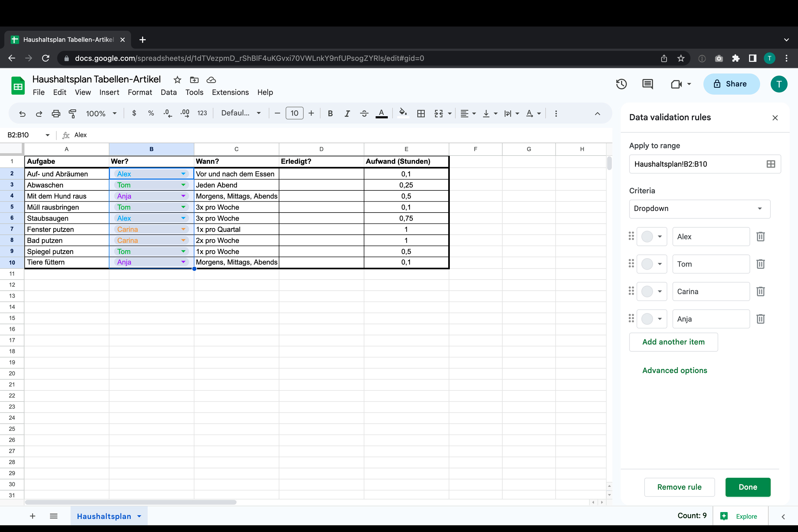
Task: Click the paint format roller icon
Action: pos(72,113)
